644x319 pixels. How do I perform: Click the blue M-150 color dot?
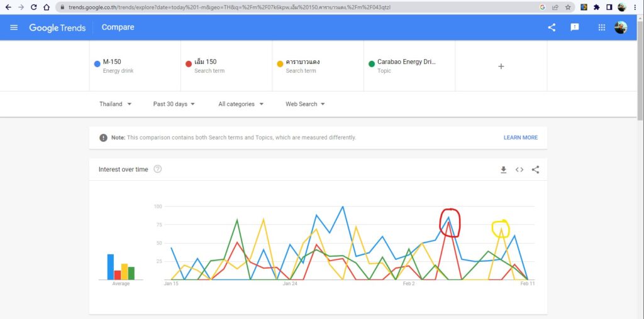click(x=97, y=64)
